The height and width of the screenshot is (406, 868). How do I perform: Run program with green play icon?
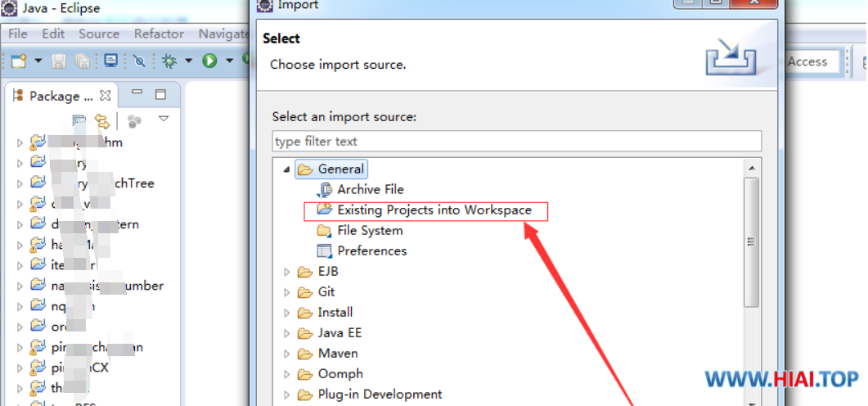tap(209, 61)
